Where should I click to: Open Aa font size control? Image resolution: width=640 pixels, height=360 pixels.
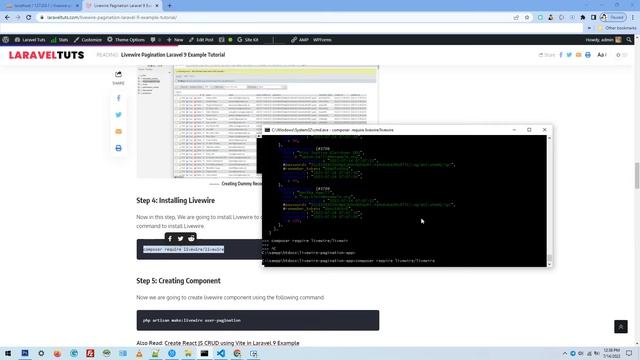[x=602, y=55]
